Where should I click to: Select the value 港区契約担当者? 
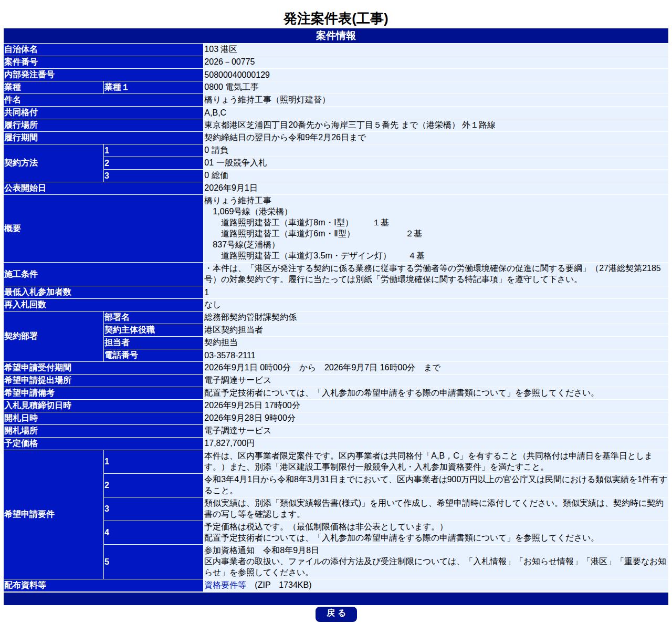[234, 330]
